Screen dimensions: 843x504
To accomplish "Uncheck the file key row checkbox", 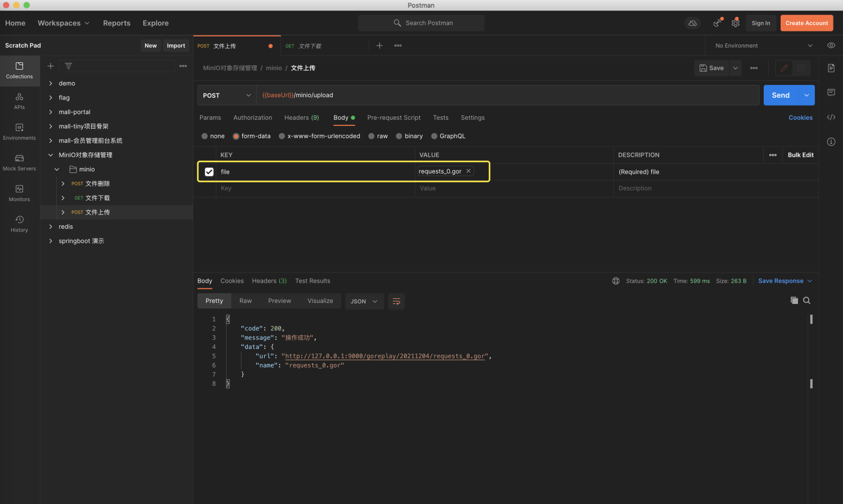I will 209,172.
